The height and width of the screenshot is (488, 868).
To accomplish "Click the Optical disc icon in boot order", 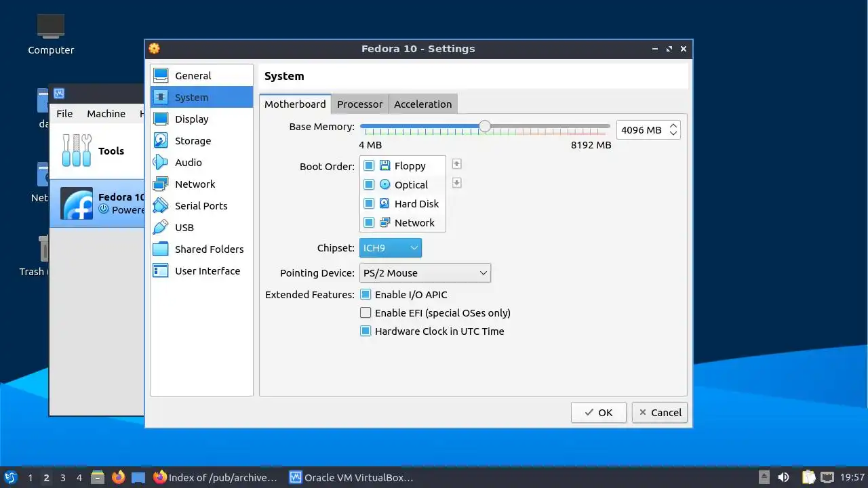I will (x=384, y=184).
